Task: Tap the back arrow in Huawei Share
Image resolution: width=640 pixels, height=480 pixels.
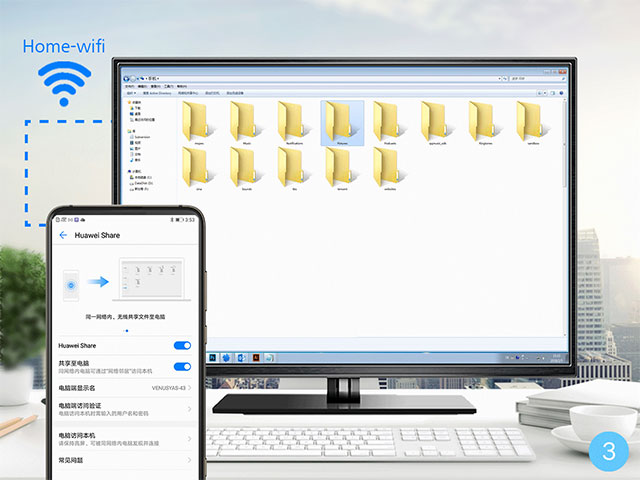Action: tap(63, 235)
